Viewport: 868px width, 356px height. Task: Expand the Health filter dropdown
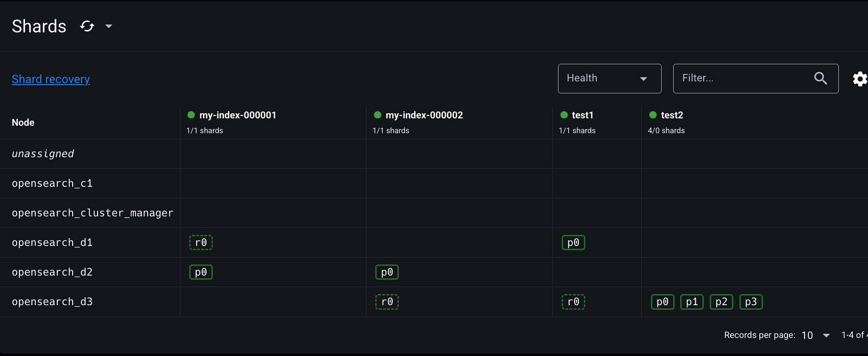(x=609, y=79)
